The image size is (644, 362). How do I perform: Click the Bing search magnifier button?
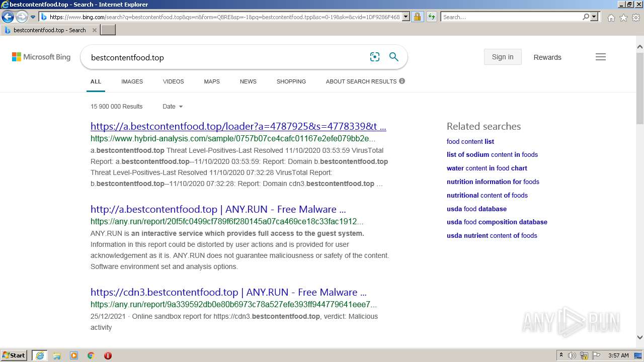[394, 57]
